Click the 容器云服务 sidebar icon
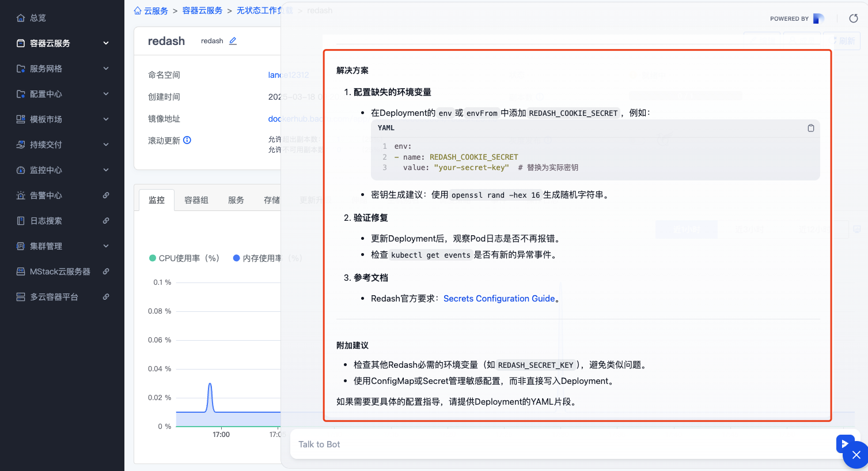The height and width of the screenshot is (471, 868). tap(21, 43)
